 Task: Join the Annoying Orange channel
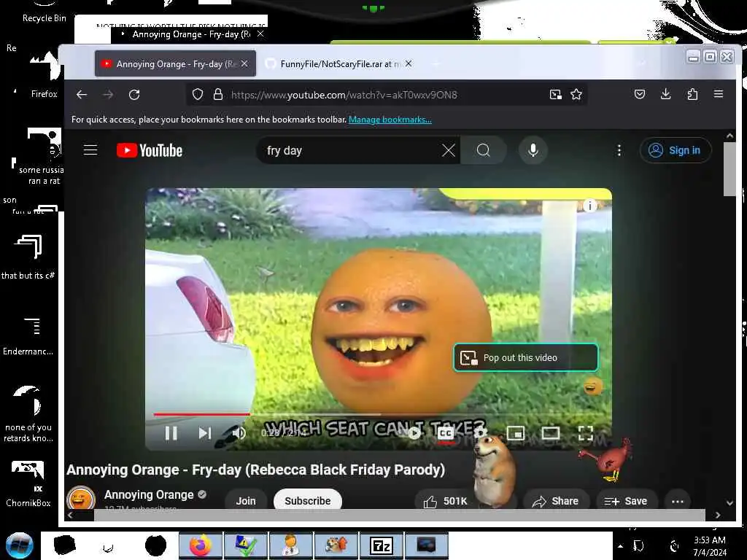tap(246, 501)
